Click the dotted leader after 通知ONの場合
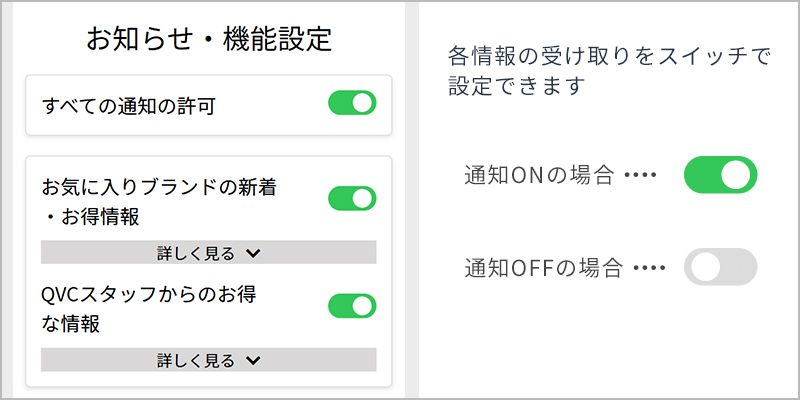The height and width of the screenshot is (400, 800). [640, 176]
